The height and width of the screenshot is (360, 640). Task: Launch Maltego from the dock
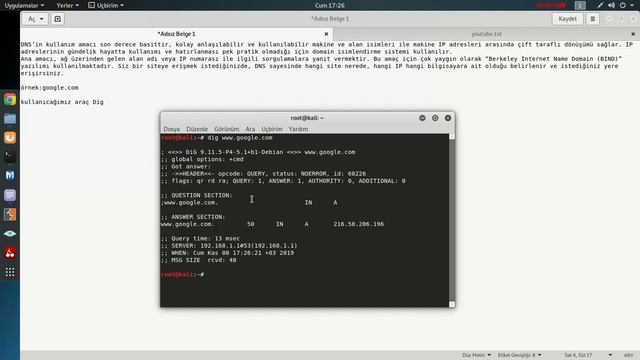click(x=10, y=176)
